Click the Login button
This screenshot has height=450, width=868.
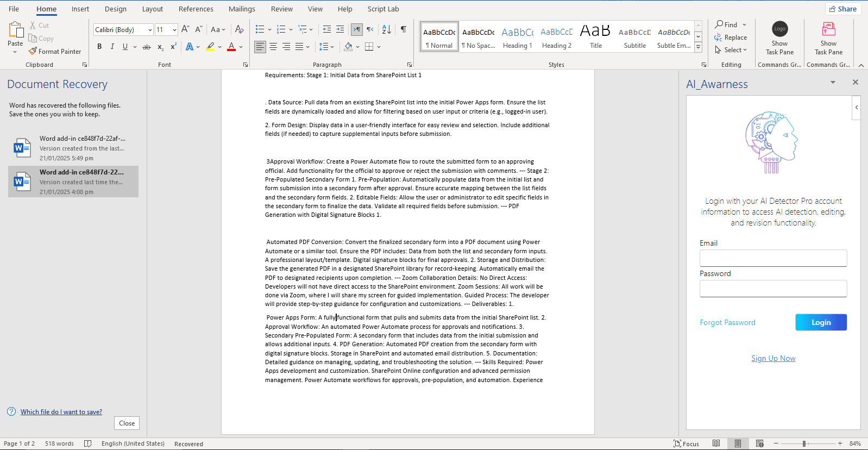[x=821, y=322]
